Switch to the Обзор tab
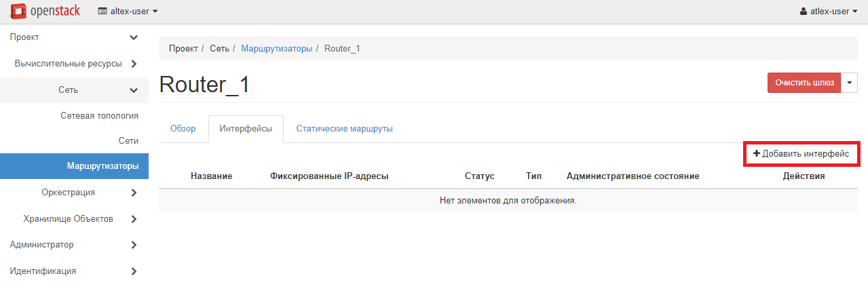 [x=183, y=129]
